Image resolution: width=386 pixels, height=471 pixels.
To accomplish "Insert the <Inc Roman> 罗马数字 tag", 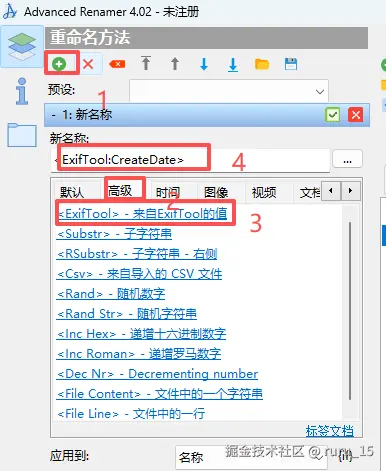I will (x=139, y=354).
